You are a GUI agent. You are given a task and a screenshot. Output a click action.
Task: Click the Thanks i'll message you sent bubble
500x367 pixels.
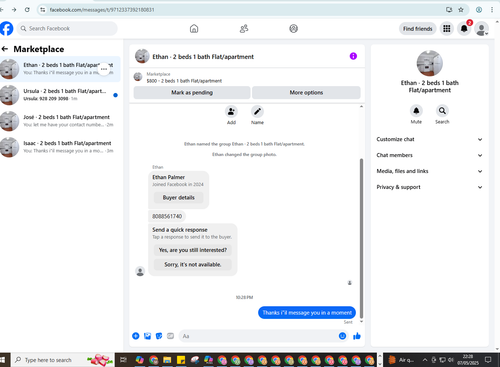tap(307, 313)
